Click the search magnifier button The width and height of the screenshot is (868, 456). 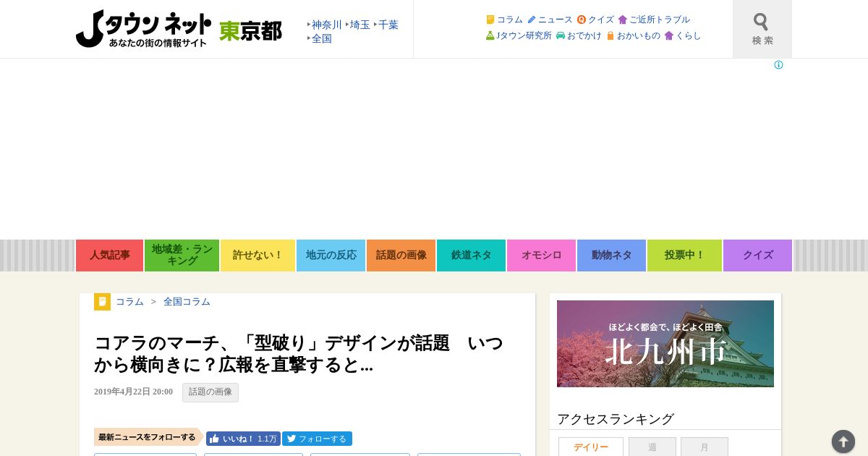(x=762, y=29)
